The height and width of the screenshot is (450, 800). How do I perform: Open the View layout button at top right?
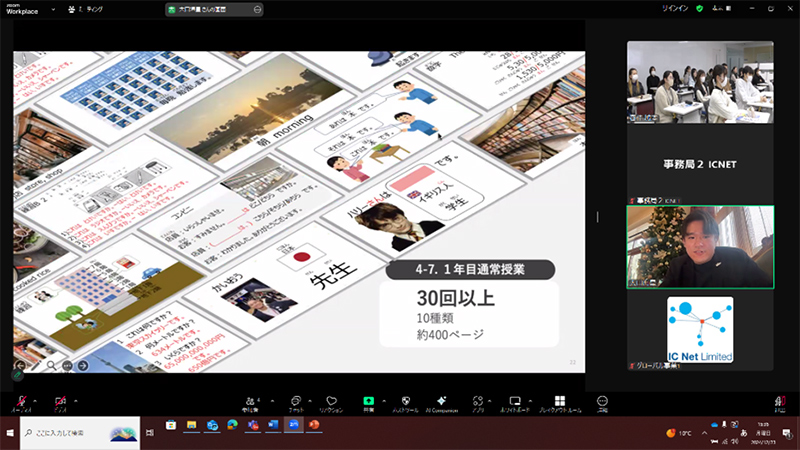pyautogui.click(x=721, y=9)
